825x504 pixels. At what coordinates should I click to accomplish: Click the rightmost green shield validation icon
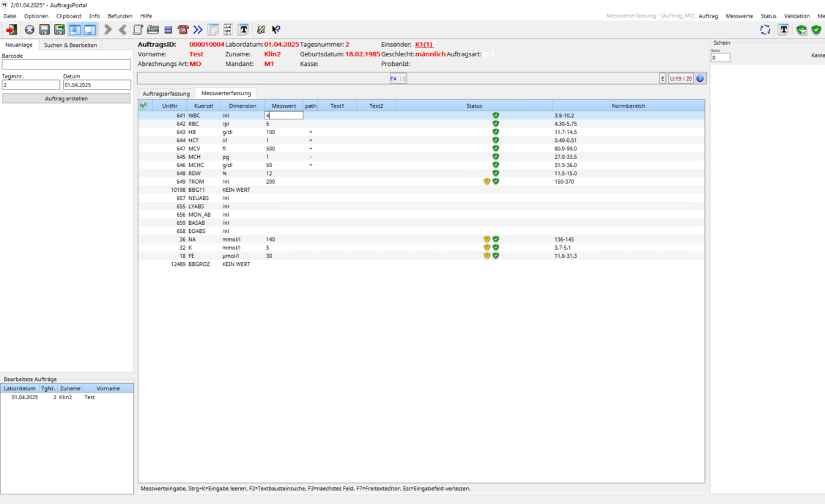[x=816, y=29]
